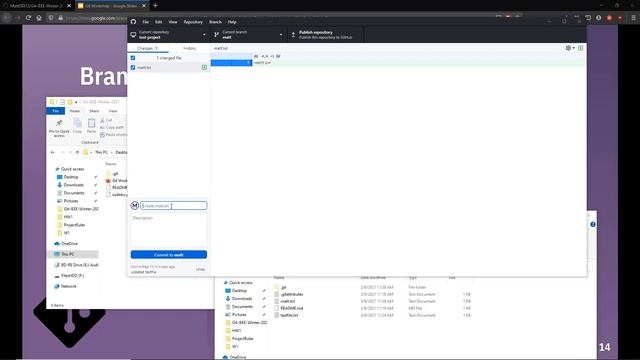Screen dimensions: 640x360
Task: Open a new browser tab with plus icon
Action: point(155,6)
